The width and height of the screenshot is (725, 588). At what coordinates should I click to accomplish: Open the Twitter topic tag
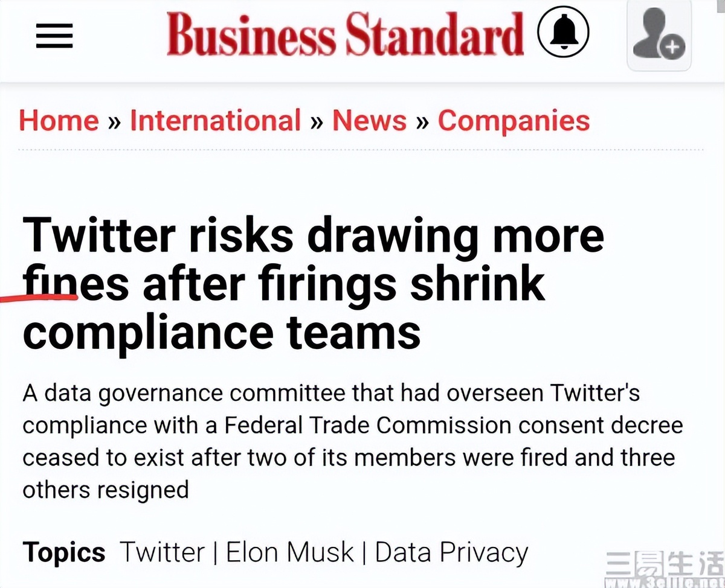point(162,552)
